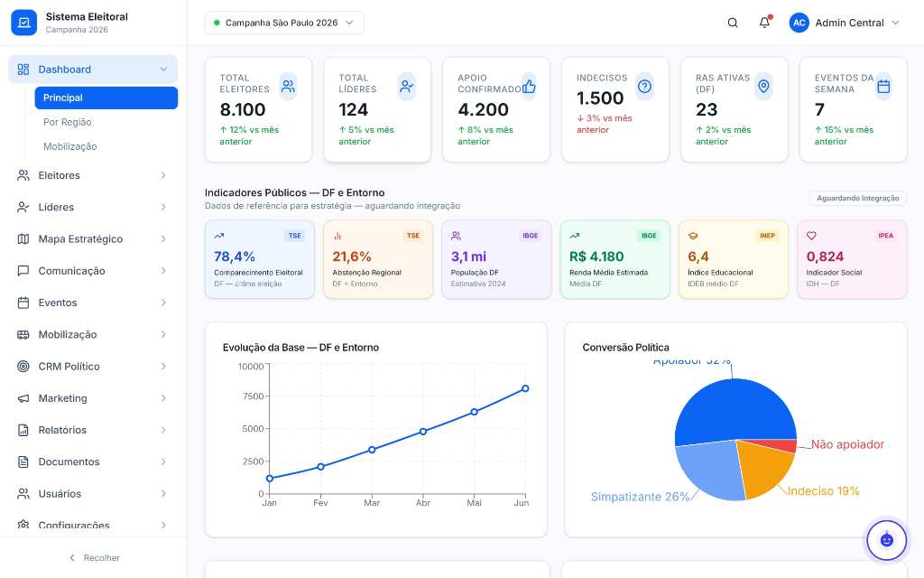Viewport: 924px width, 578px height.
Task: Open the chatbot assistant floating button
Action: 886,539
